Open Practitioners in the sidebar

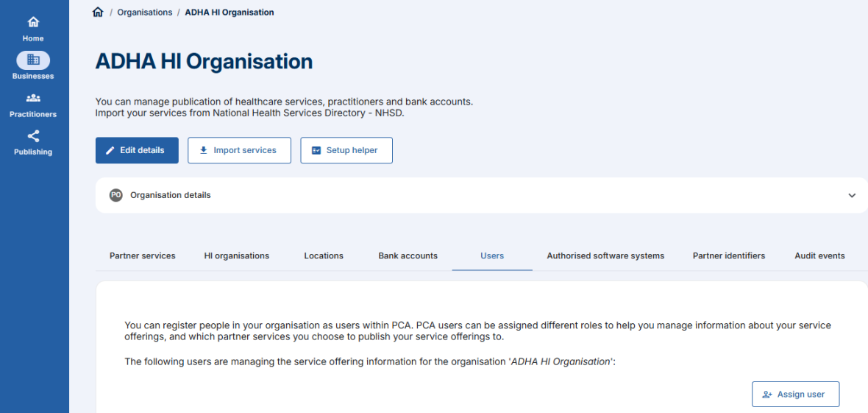(x=33, y=105)
